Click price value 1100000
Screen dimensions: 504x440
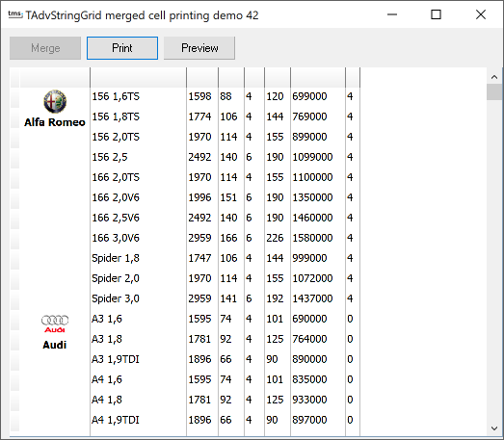pos(312,177)
